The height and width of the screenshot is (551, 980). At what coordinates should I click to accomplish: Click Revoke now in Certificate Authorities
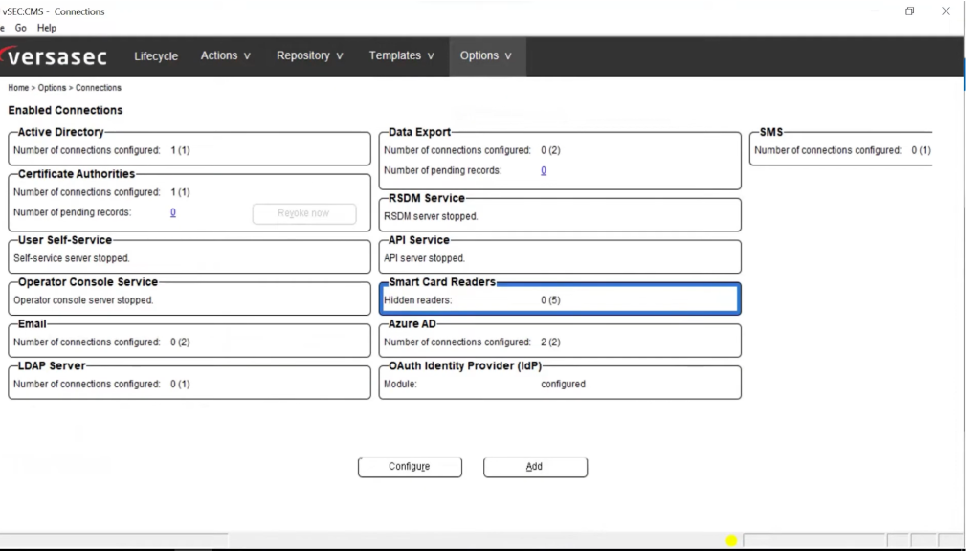[303, 213]
